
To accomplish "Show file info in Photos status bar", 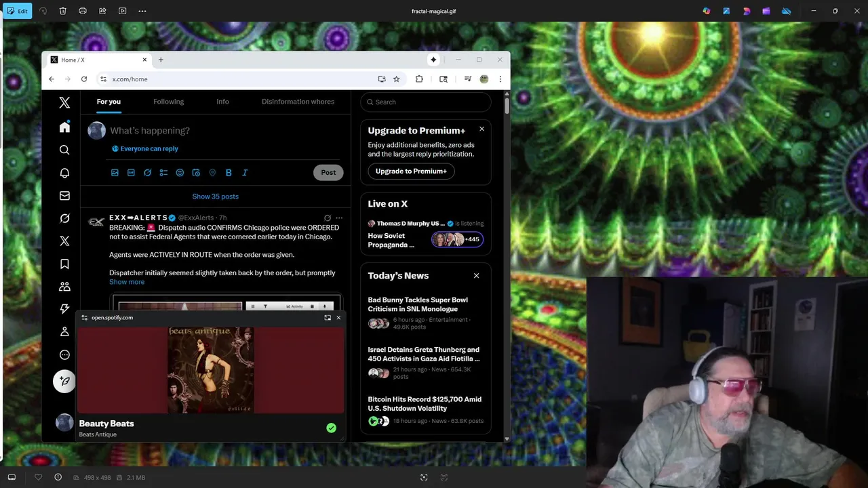I will pos(58,477).
